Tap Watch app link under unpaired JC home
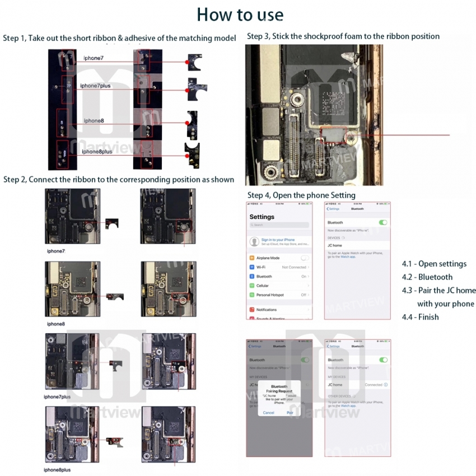This screenshot has height=476, width=476. [x=348, y=257]
